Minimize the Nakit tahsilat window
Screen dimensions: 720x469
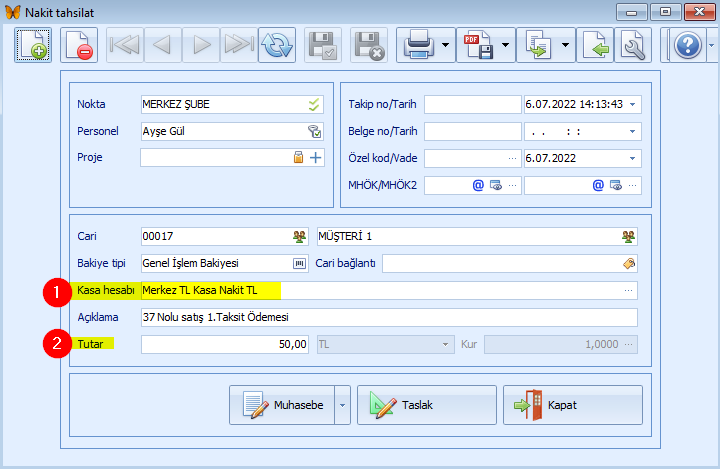(x=631, y=12)
